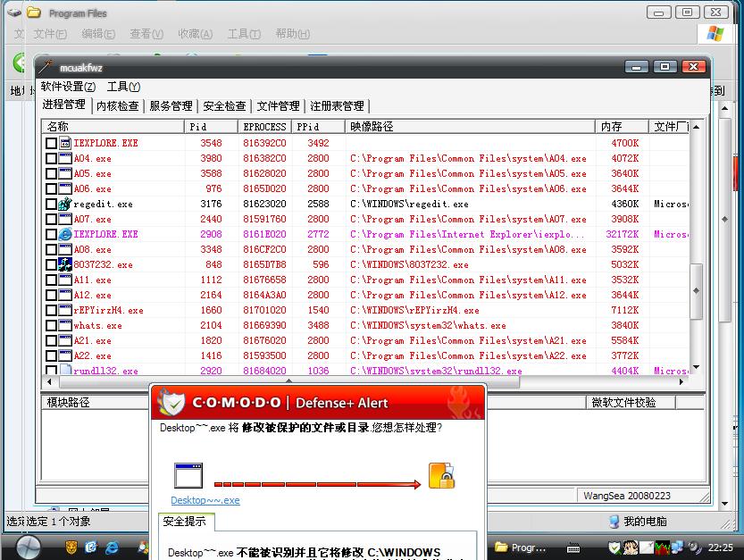
Task: Click the A04.exe window icon
Action: coord(65,158)
